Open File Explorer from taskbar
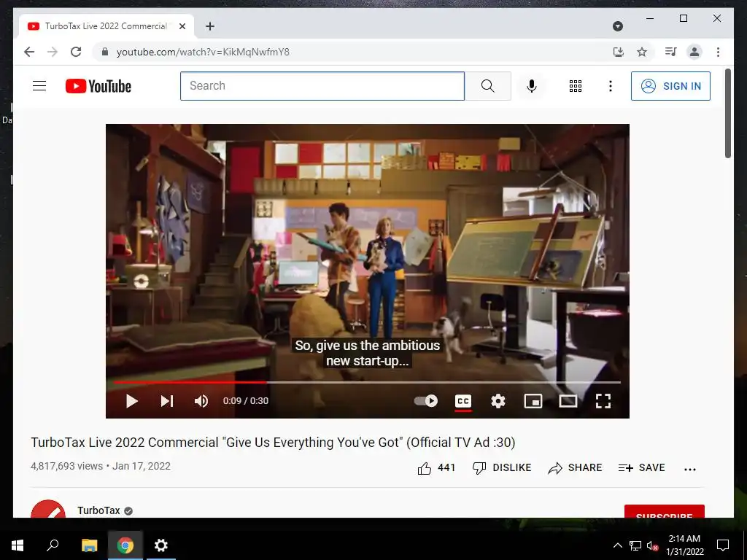The height and width of the screenshot is (560, 747). (x=89, y=545)
